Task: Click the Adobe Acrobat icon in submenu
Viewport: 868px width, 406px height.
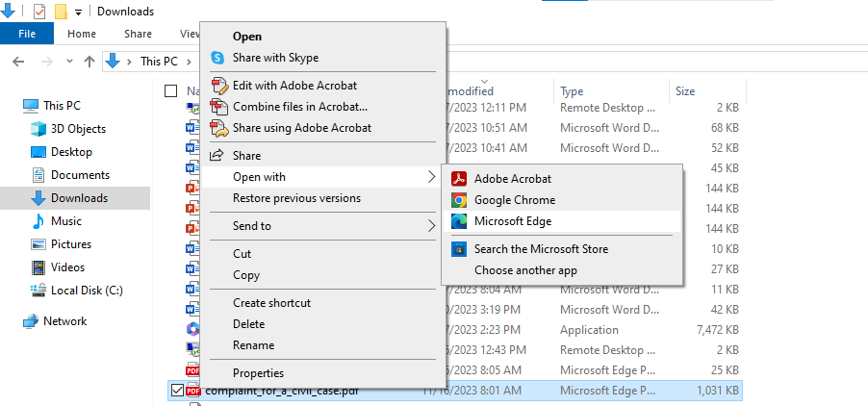Action: (x=459, y=178)
